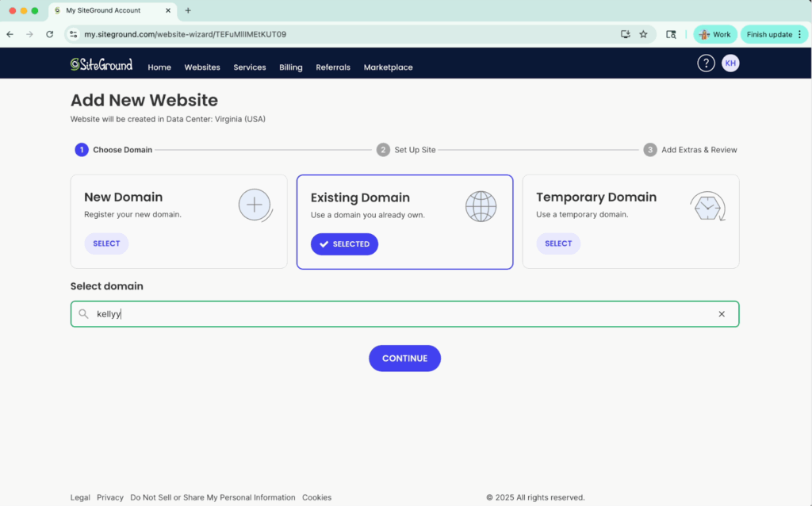Open the Websites menu

202,67
